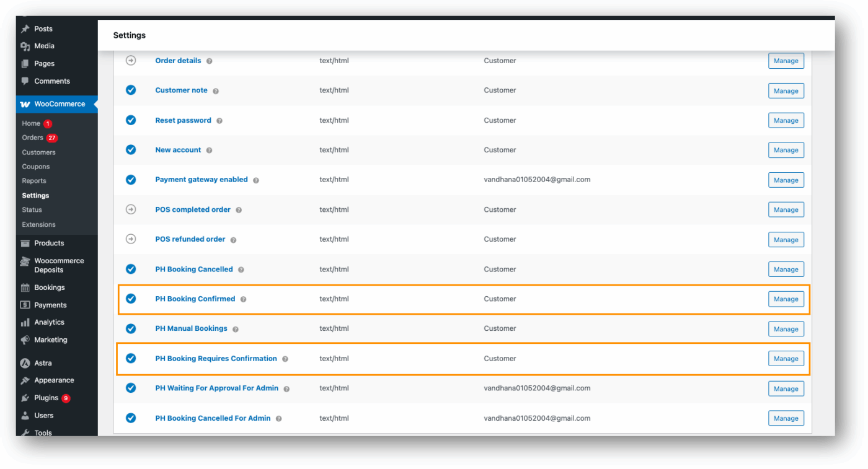Click help icon beside PH Booking Confirmed
The height and width of the screenshot is (469, 868).
(x=244, y=299)
